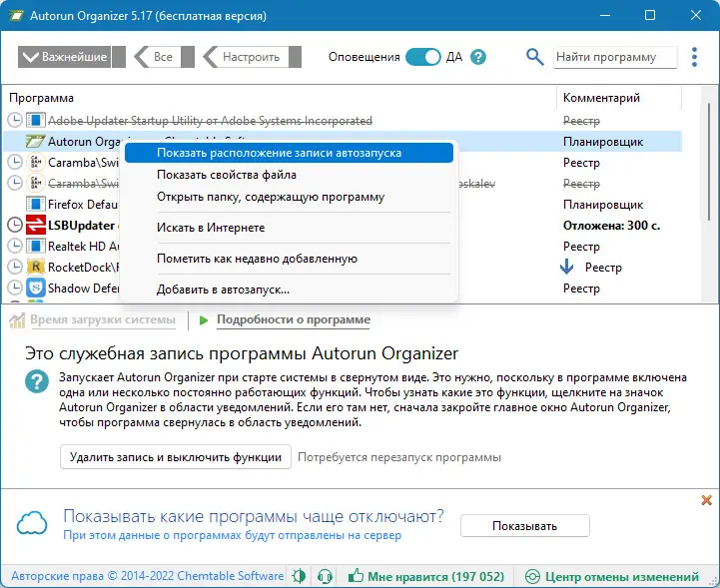Choose Пометить как недавно добавленную
720x588 pixels.
289,259
